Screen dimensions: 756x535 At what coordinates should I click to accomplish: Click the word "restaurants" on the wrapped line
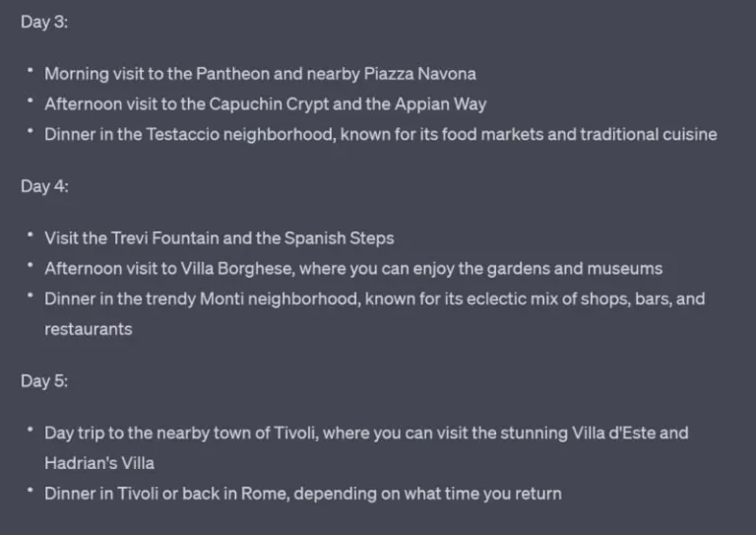click(x=88, y=329)
